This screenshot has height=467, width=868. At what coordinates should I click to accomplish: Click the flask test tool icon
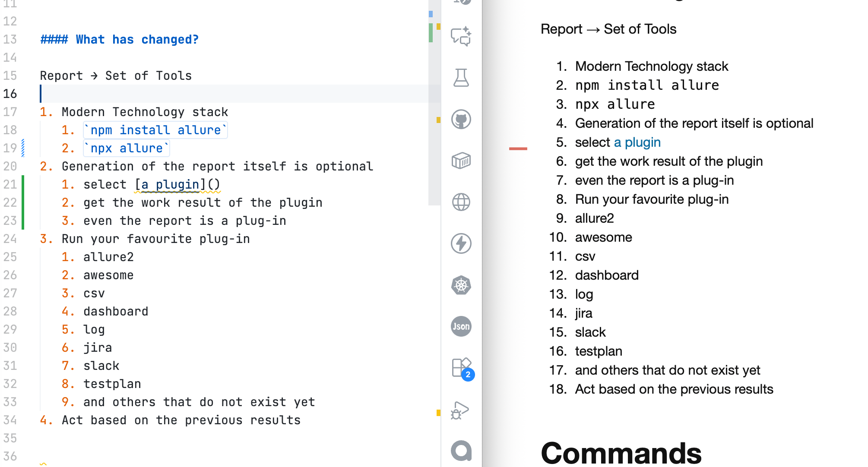pos(461,78)
